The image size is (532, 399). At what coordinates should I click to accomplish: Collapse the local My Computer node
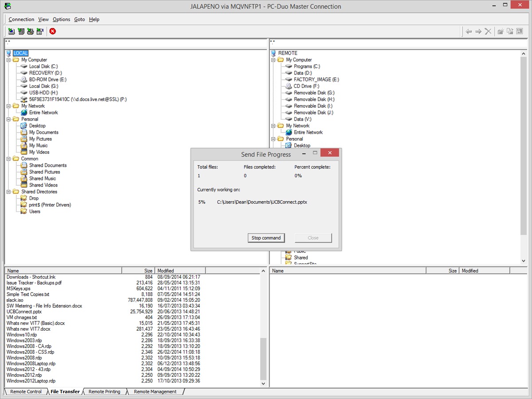click(x=9, y=60)
